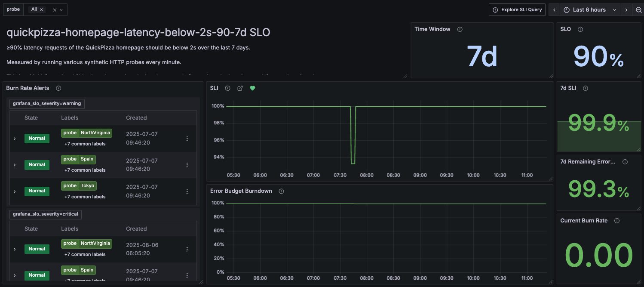Click the Current Burn Rate info icon

click(617, 221)
